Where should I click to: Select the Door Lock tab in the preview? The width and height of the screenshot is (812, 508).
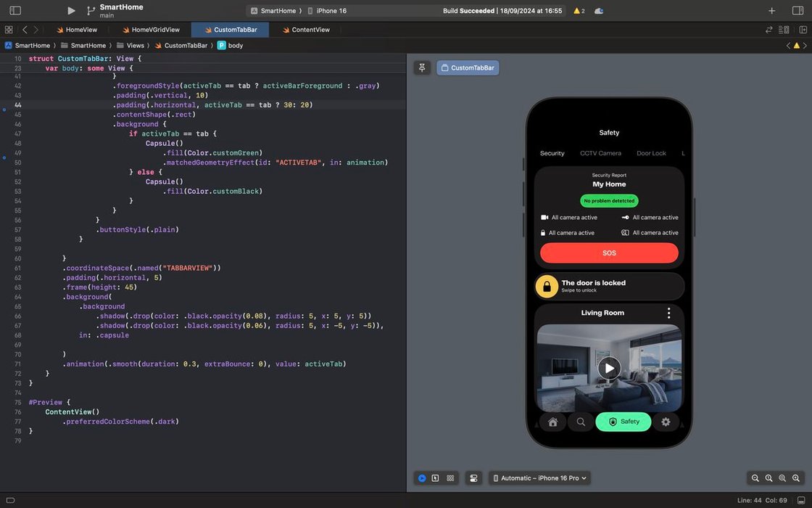click(651, 153)
